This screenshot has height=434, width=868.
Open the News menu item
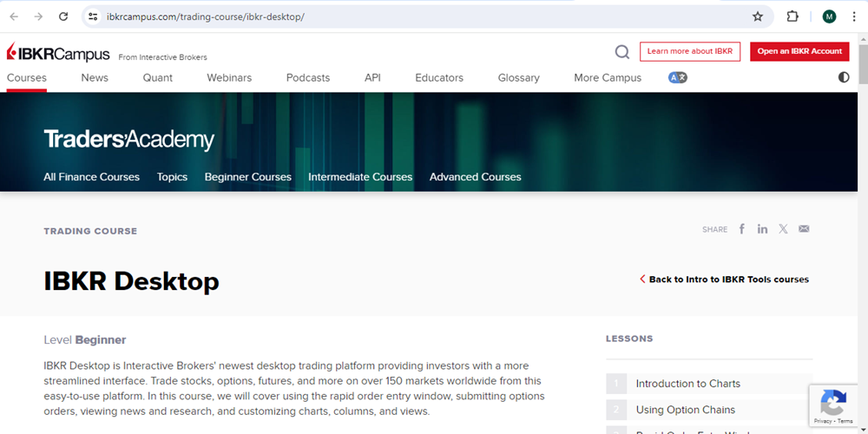[x=95, y=78]
